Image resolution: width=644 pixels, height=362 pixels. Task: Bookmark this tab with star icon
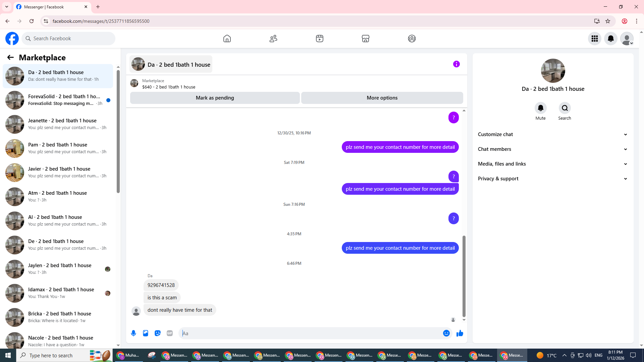608,21
